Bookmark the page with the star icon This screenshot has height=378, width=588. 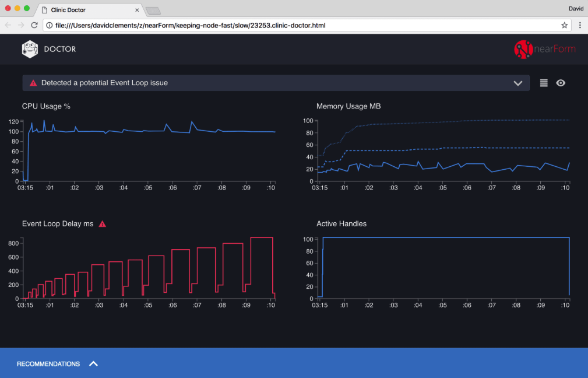pyautogui.click(x=564, y=25)
